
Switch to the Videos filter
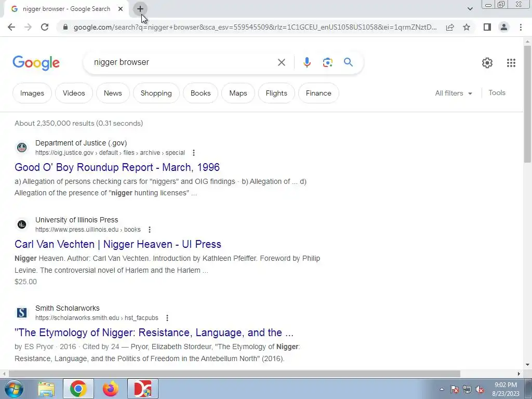[74, 93]
